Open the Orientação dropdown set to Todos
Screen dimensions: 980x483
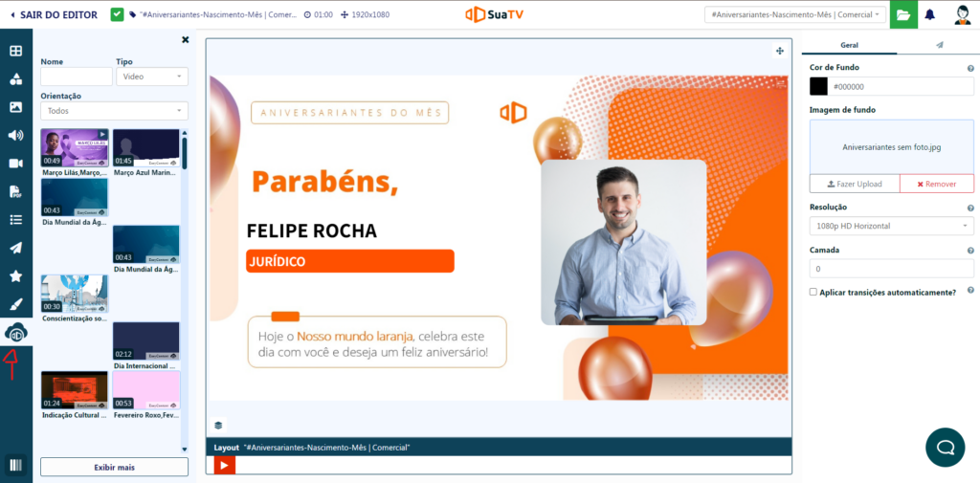click(114, 111)
